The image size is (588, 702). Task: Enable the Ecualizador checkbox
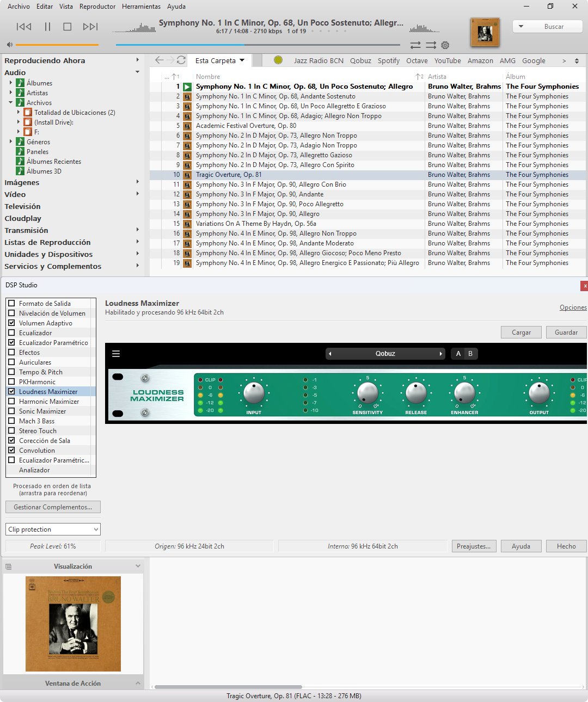pyautogui.click(x=11, y=333)
